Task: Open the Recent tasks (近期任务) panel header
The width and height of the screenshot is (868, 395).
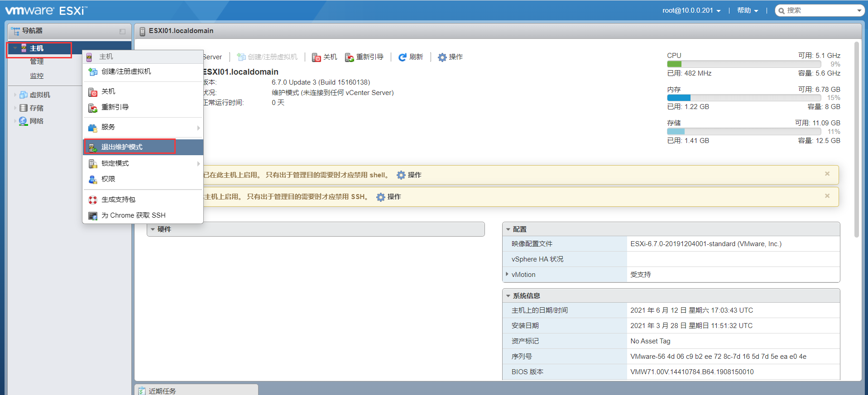Action: 197,390
